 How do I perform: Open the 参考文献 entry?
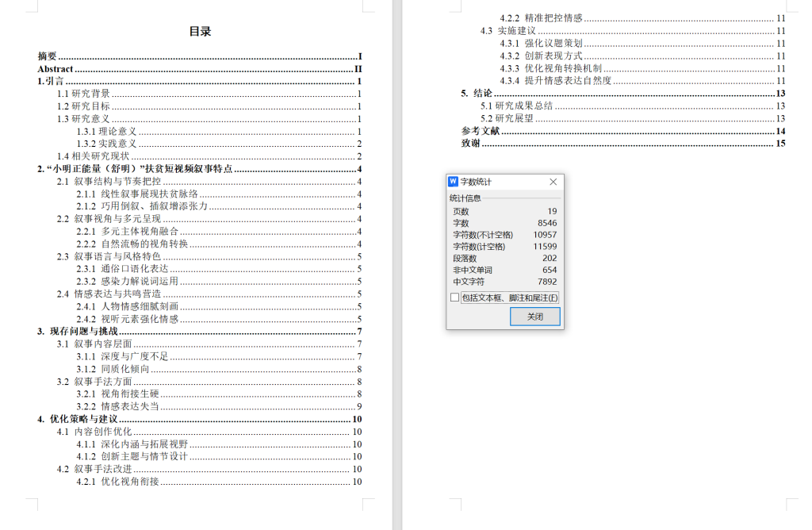tap(481, 131)
